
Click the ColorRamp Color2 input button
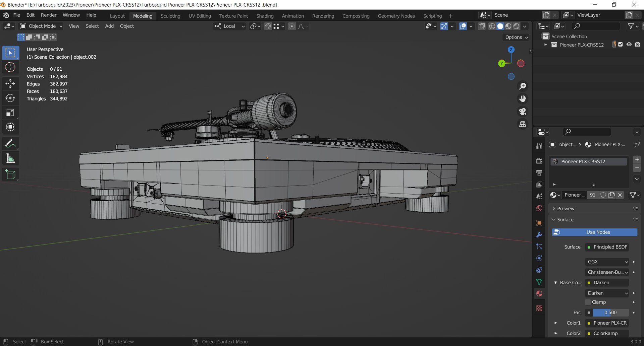[607, 333]
